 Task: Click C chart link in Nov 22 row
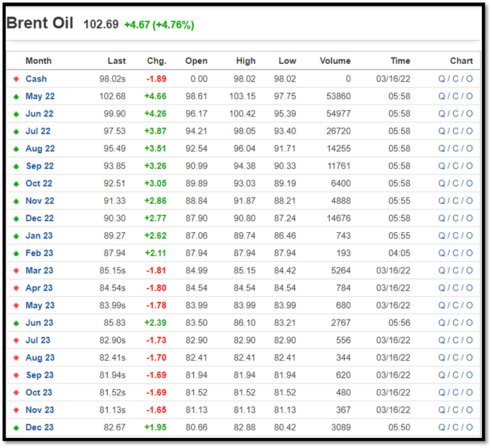(x=456, y=201)
